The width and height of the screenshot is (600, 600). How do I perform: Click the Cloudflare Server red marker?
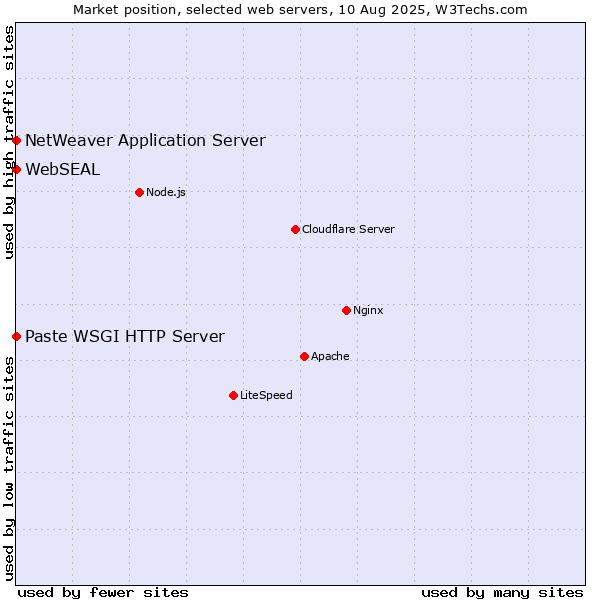point(295,230)
